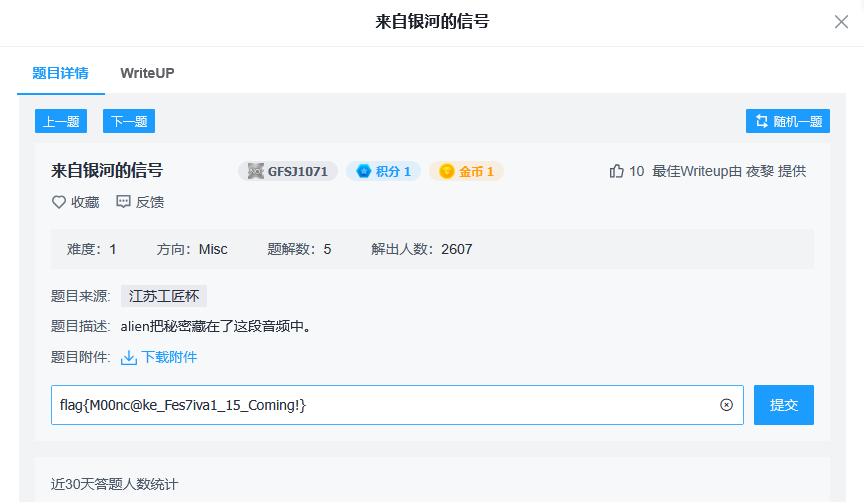The height and width of the screenshot is (502, 864).
Task: Open feedback with the 反馈 chat icon
Action: point(123,202)
